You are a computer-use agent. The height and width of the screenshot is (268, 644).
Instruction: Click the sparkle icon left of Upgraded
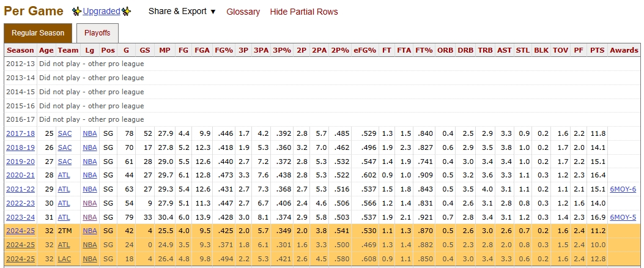click(x=76, y=12)
